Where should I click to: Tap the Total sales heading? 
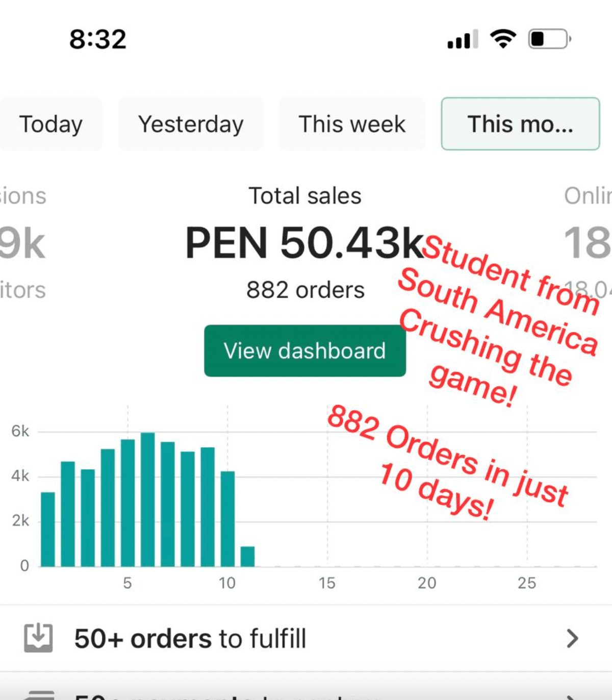pos(305,196)
